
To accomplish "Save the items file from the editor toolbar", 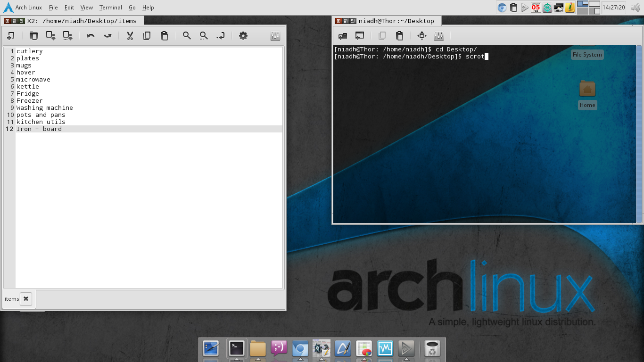I will [x=50, y=36].
